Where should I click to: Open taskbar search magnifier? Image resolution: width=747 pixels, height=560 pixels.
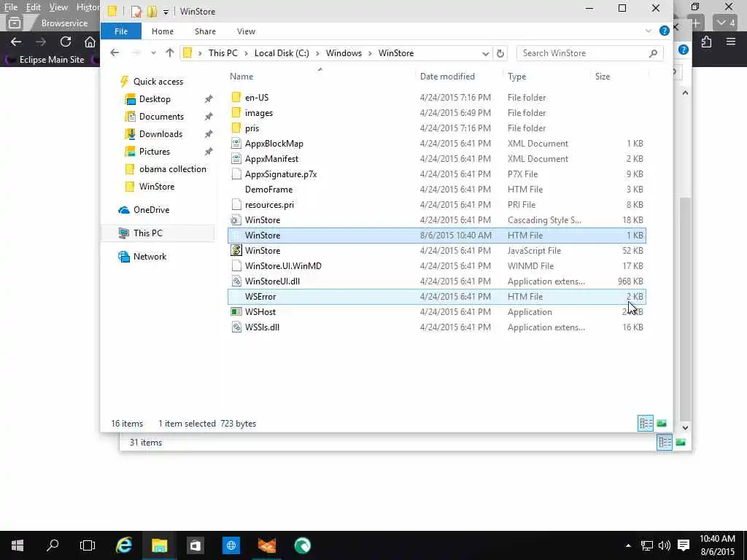tap(53, 545)
